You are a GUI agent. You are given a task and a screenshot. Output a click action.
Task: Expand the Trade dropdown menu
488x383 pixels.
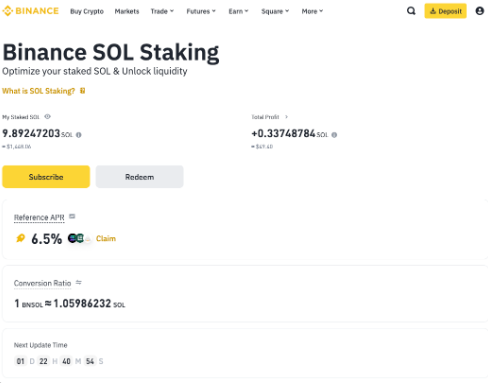click(162, 11)
